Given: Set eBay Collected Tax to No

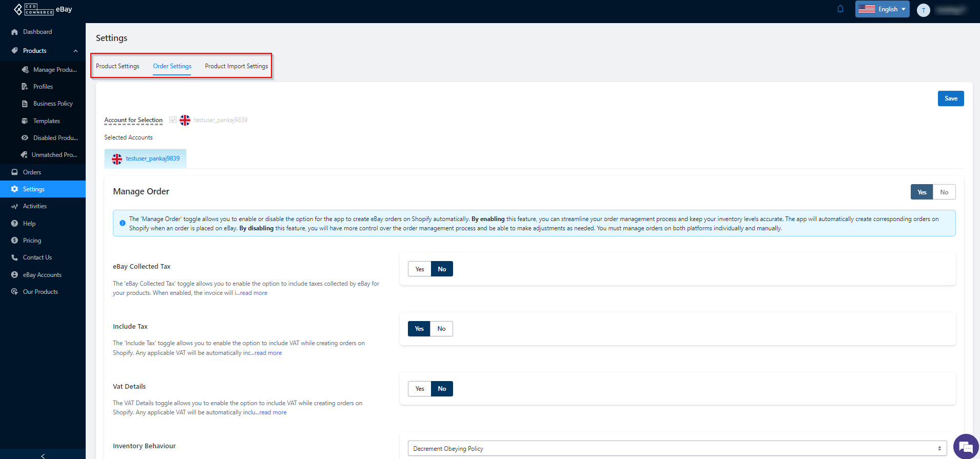Looking at the screenshot, I should (442, 269).
